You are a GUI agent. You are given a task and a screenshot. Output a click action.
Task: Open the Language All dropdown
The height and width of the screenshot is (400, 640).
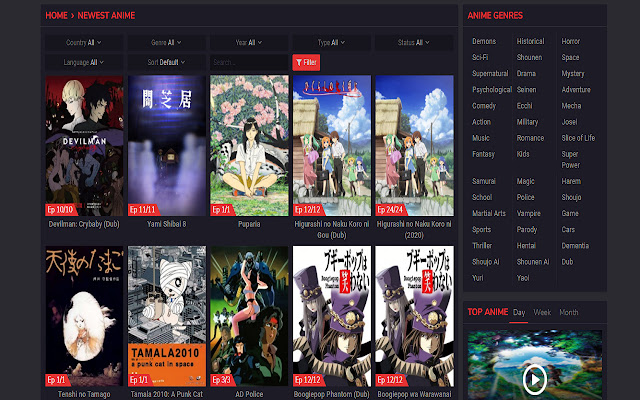point(84,62)
